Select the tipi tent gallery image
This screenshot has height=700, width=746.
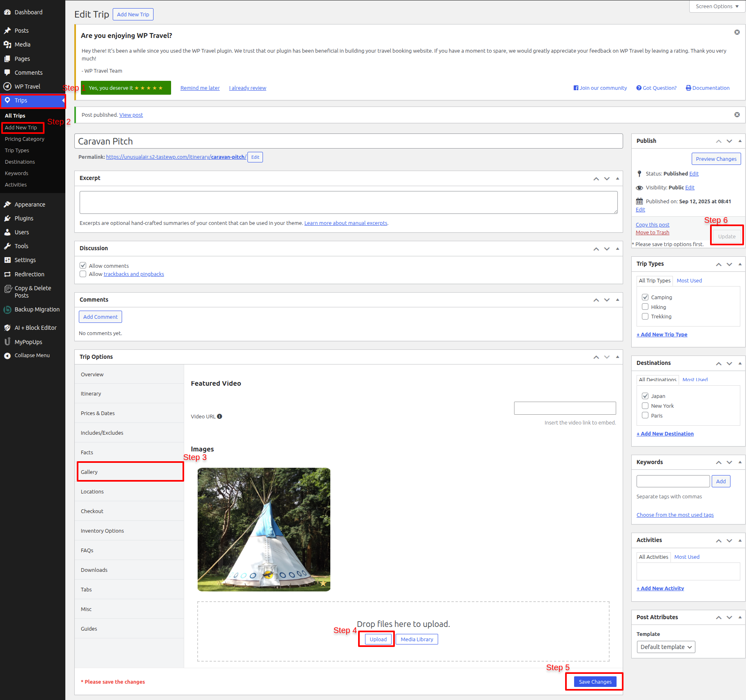[x=264, y=529]
